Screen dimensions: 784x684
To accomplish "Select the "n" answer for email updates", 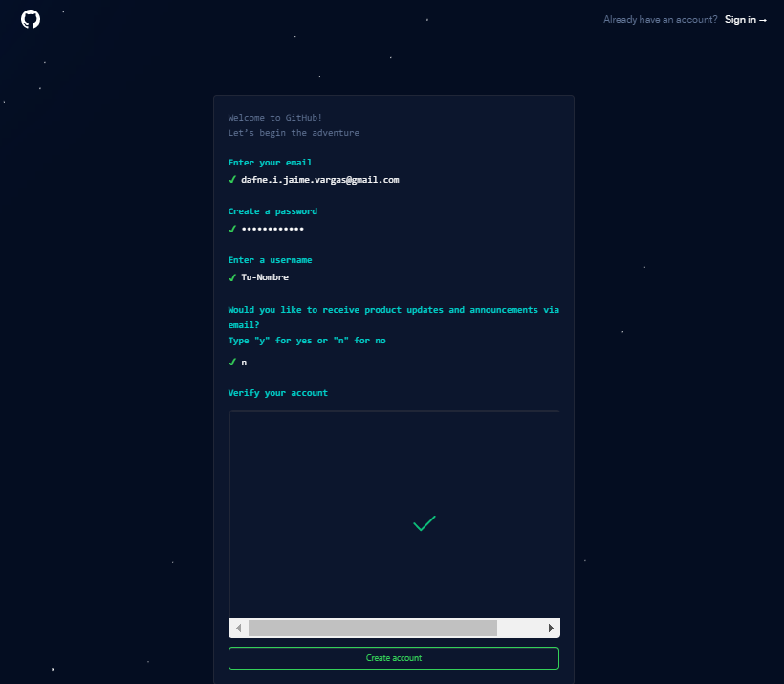I will coord(244,363).
